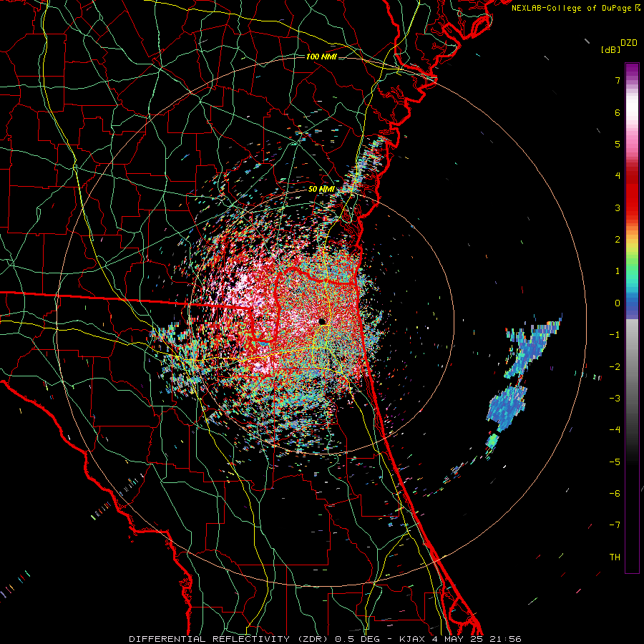The height and width of the screenshot is (644, 644).
Task: Click the -4 value on the color scale
Action: 615,430
